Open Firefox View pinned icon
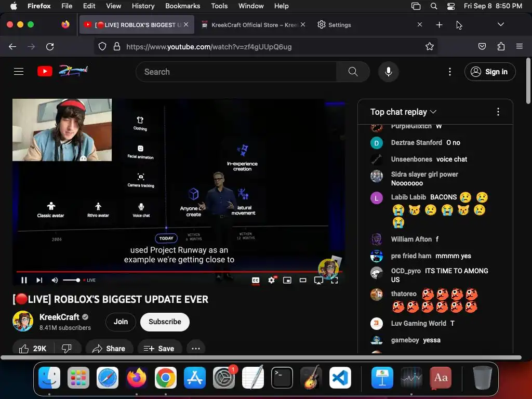The height and width of the screenshot is (399, 532). (65, 24)
